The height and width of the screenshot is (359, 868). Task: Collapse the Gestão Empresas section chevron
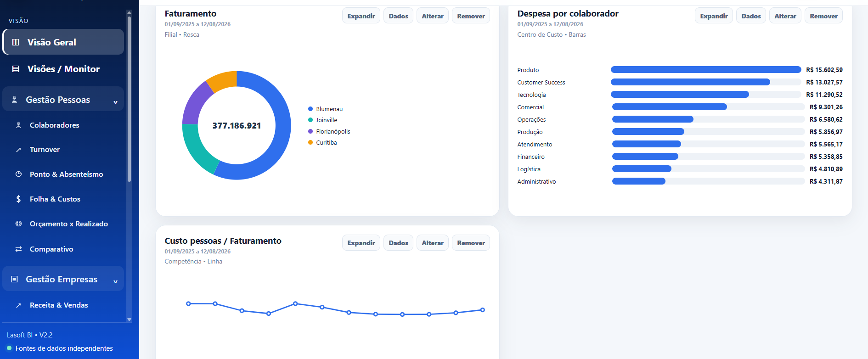pyautogui.click(x=115, y=281)
